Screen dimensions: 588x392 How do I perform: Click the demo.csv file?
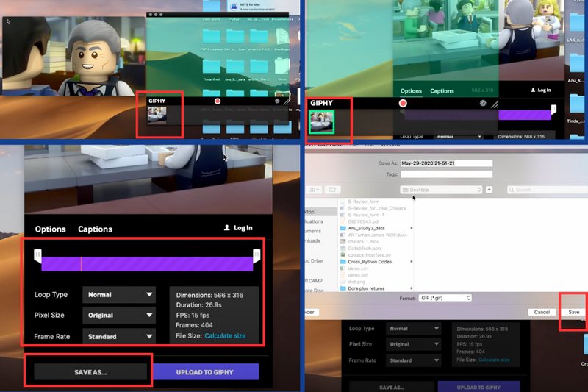[358, 268]
